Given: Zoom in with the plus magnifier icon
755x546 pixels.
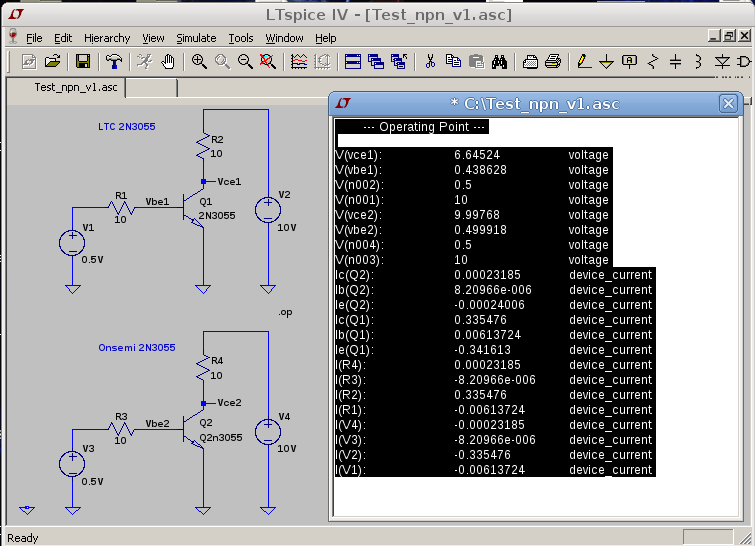Looking at the screenshot, I should (199, 62).
